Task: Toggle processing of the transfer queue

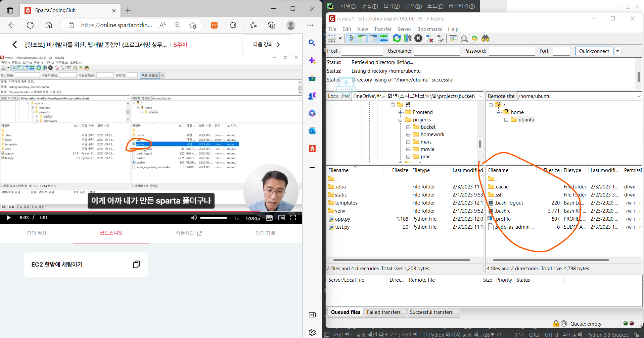Action: coord(408,39)
